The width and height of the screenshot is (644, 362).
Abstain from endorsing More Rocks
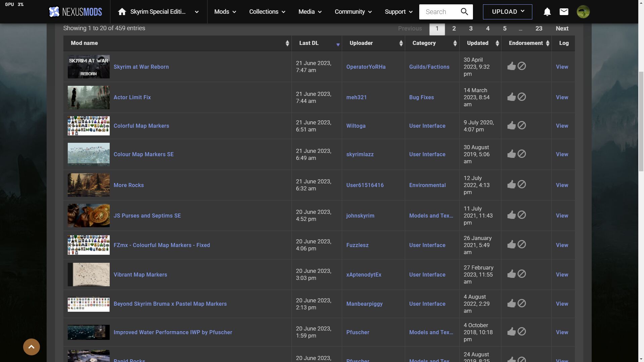[x=522, y=185]
